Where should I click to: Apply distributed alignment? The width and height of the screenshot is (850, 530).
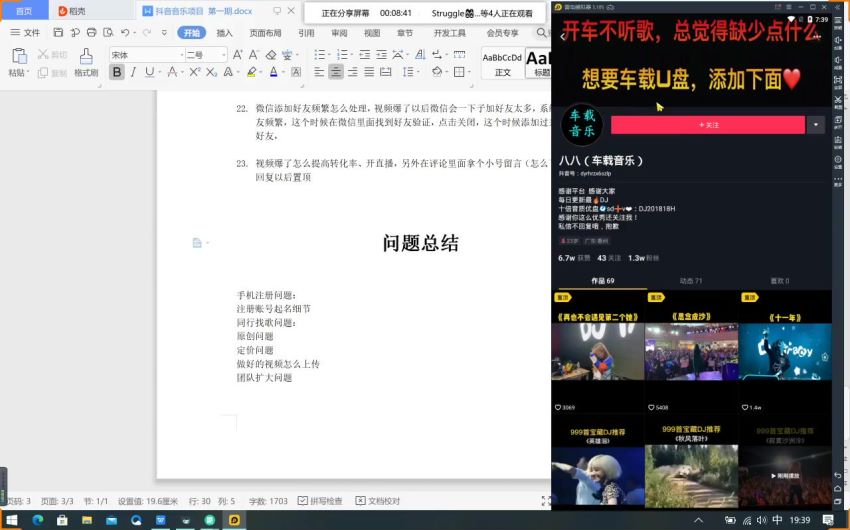tap(385, 72)
